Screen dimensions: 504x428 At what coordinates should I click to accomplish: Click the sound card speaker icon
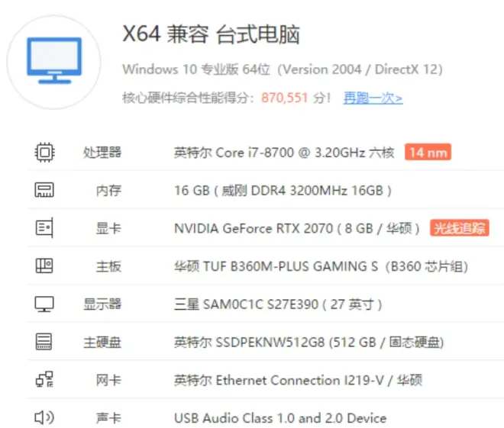point(44,418)
